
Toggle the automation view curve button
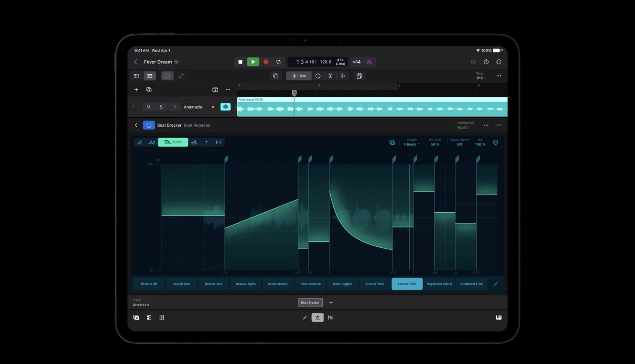pyautogui.click(x=181, y=76)
